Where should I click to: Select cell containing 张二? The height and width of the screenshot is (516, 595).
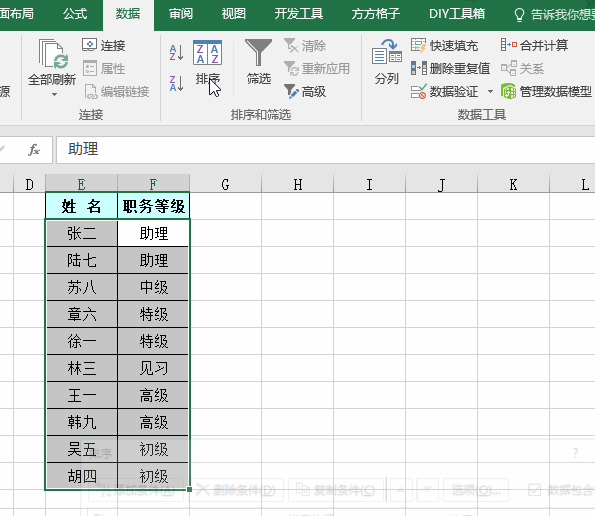81,233
